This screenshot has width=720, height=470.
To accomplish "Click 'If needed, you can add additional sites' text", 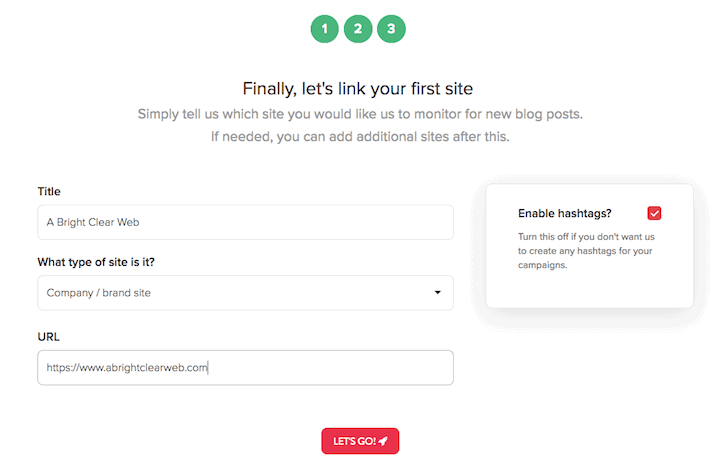I will pos(359,136).
